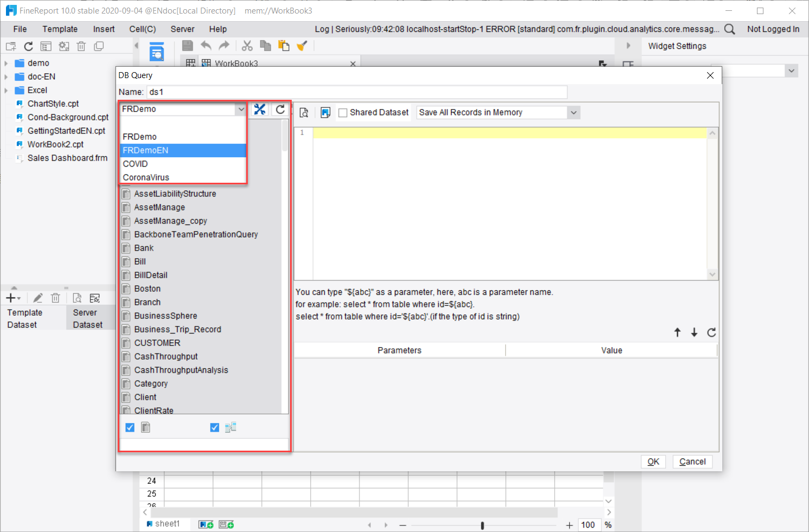Select CoronaVirus in connection list

[x=183, y=177]
